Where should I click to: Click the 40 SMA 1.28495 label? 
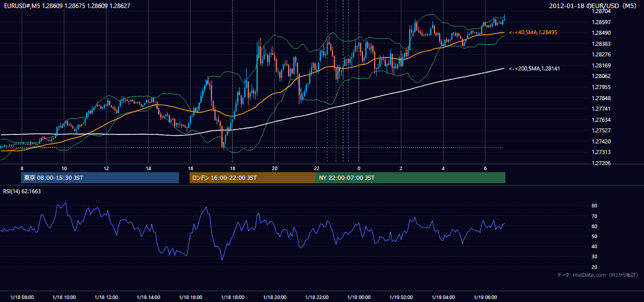click(533, 32)
